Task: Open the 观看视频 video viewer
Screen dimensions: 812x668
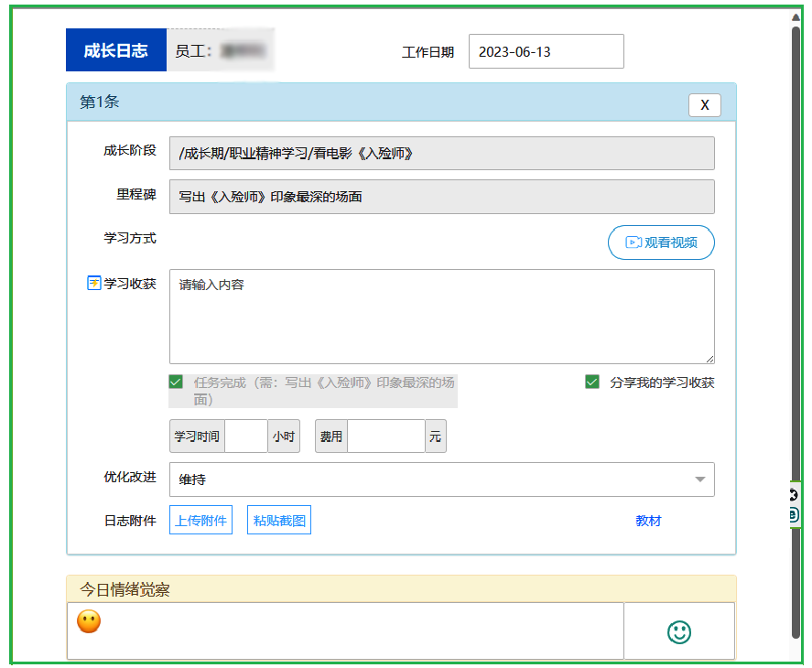Action: click(661, 242)
